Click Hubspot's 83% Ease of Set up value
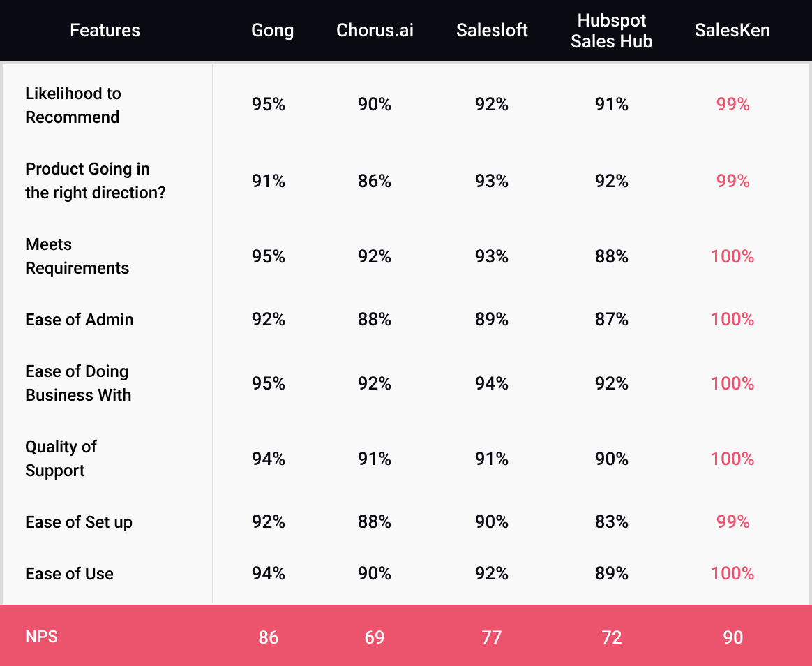 (612, 522)
